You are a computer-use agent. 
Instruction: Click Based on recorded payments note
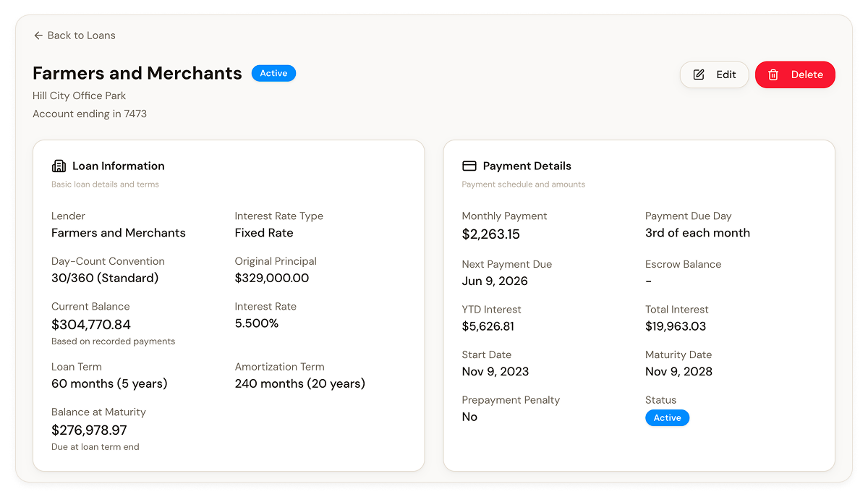coord(114,341)
